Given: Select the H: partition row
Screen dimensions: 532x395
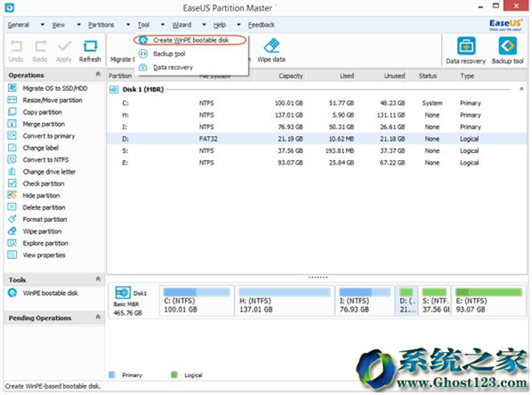Looking at the screenshot, I should pos(317,115).
